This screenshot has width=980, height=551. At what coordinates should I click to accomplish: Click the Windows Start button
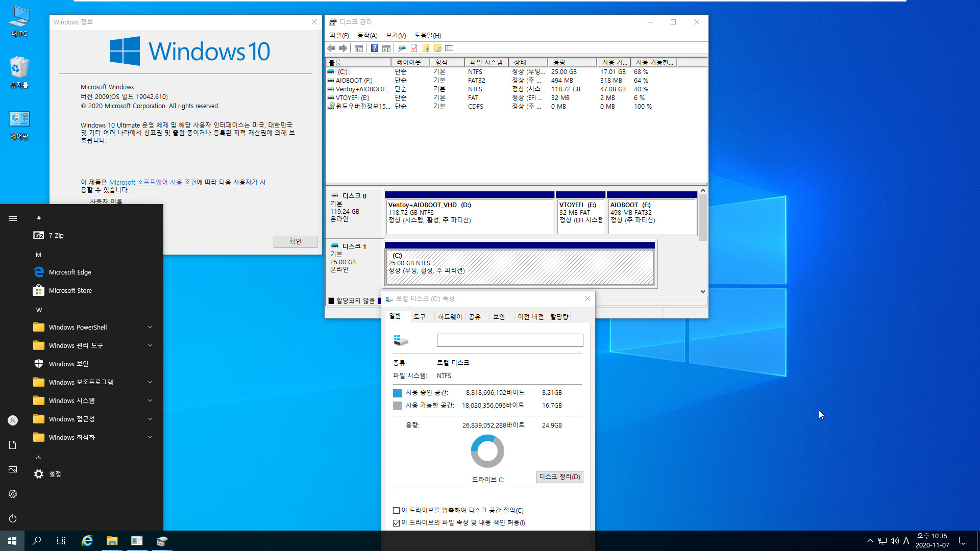click(x=12, y=541)
